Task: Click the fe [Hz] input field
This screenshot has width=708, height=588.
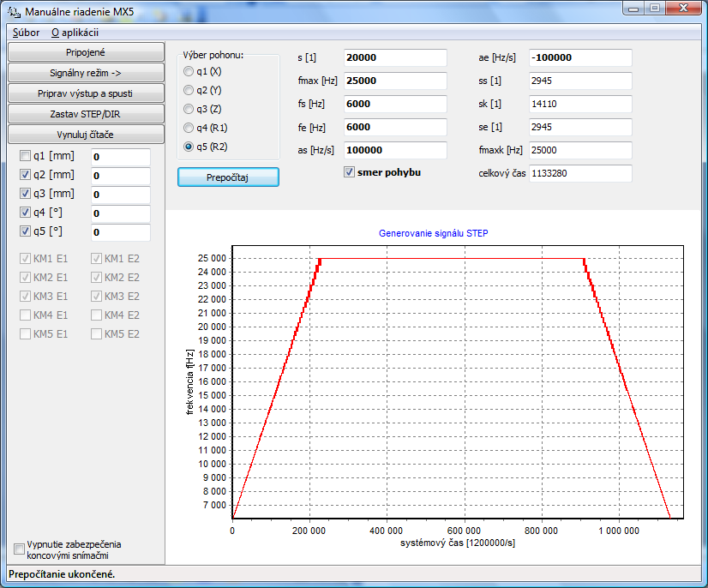Action: point(395,127)
